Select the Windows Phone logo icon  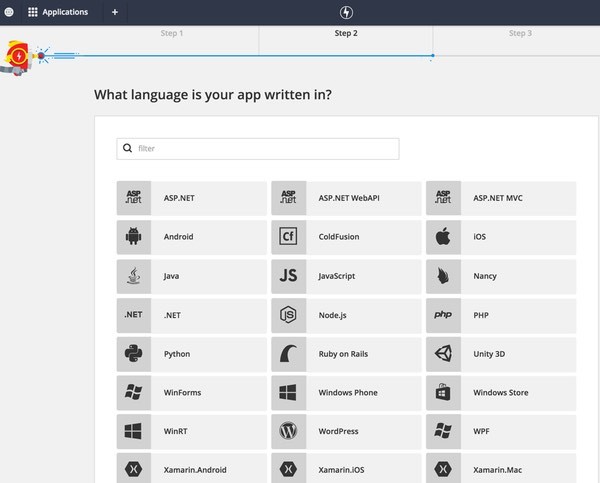tap(288, 392)
